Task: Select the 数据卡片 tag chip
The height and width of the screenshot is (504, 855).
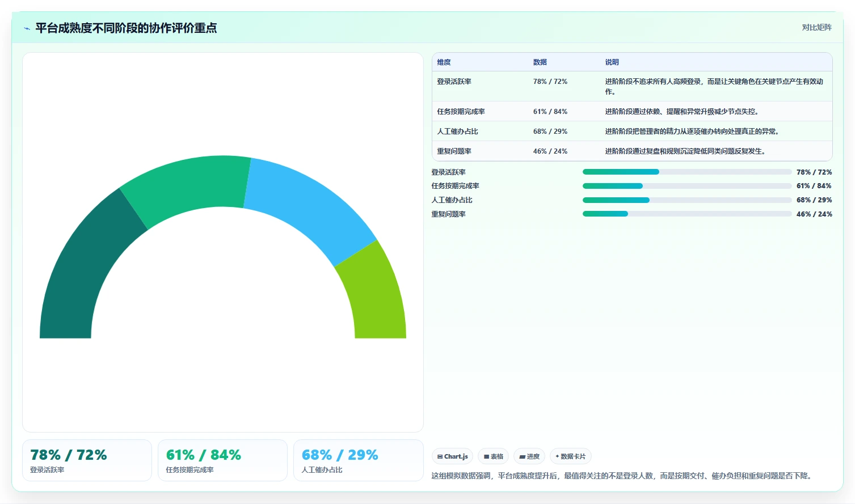Action: [x=570, y=456]
